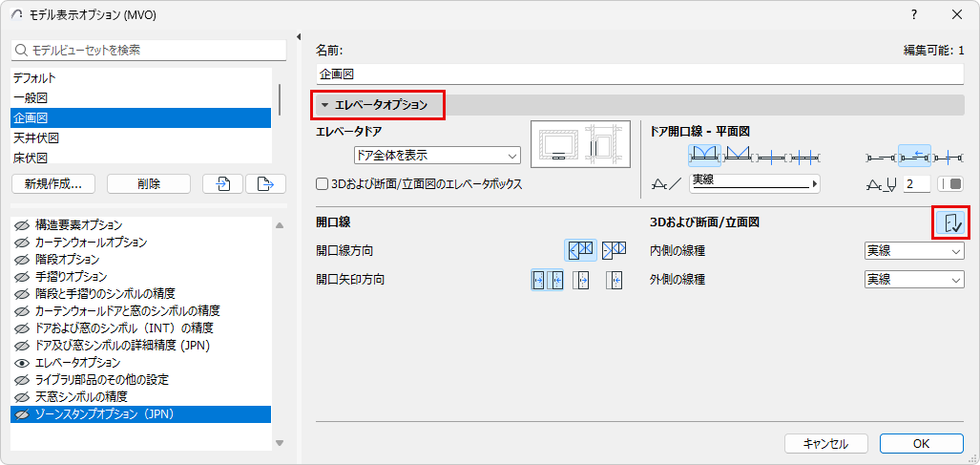Click the view set list scrollbar
Viewport: 980px width, 465px height.
tap(280, 100)
